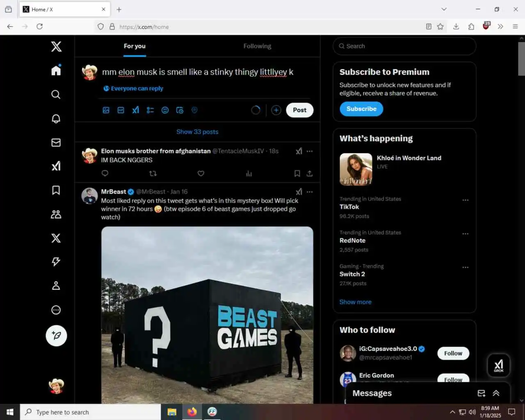The height and width of the screenshot is (420, 525).
Task: Bookmark this page with the star icon
Action: pos(440,27)
